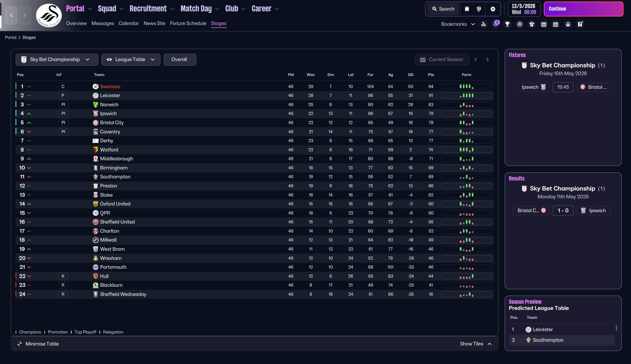Viewport: 631px width, 364px height.
Task: Open the notification icon with badge 1
Action: [495, 24]
